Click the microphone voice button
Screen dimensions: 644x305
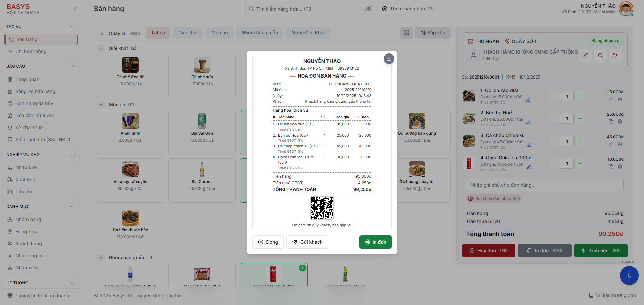629,275
